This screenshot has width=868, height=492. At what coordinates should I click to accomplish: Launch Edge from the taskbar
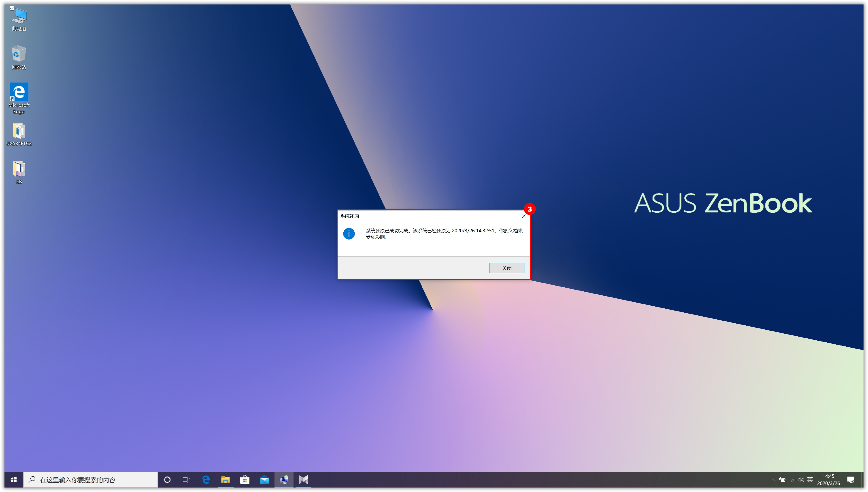[x=206, y=479]
